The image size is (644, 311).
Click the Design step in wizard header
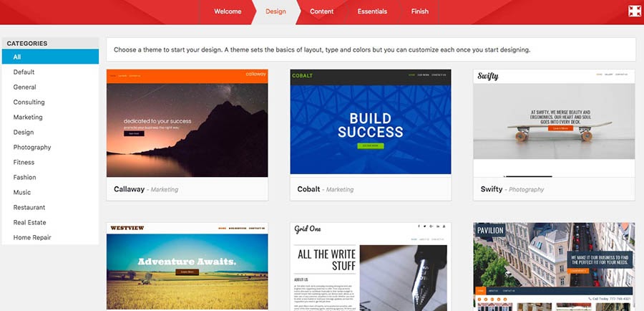275,11
